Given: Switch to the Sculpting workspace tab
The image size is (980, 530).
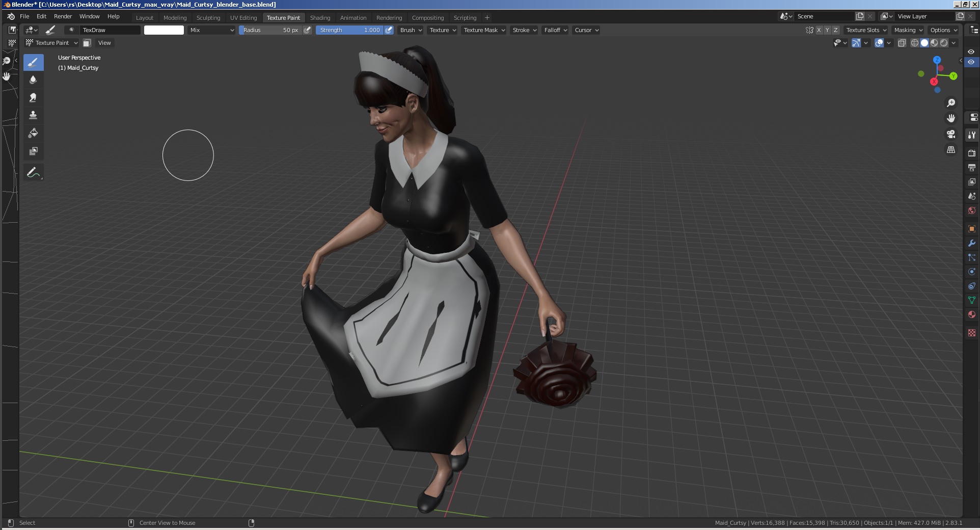Looking at the screenshot, I should [x=208, y=18].
